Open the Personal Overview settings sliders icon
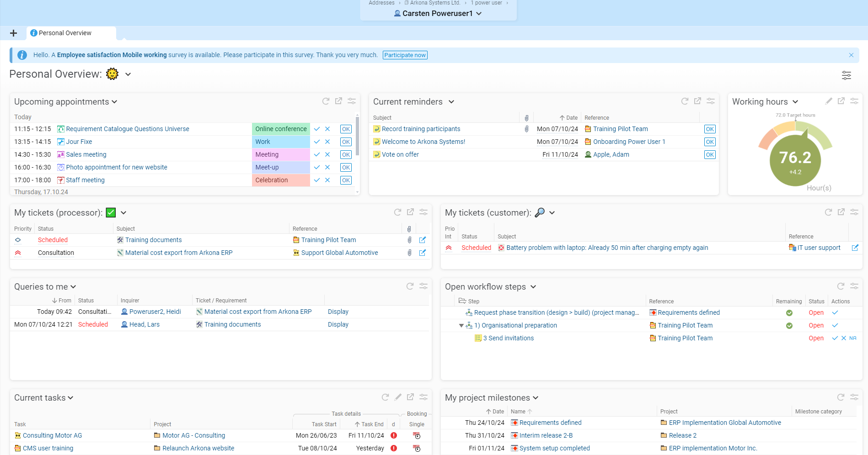The width and height of the screenshot is (868, 455). (847, 75)
